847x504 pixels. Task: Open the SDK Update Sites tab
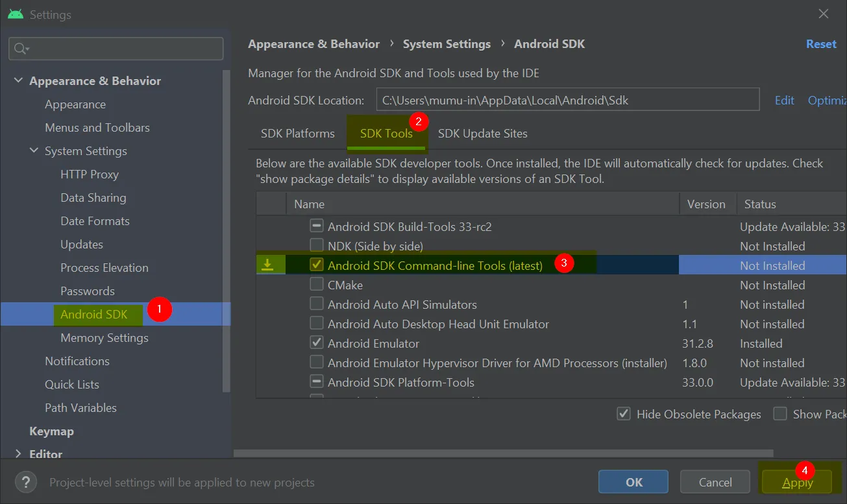point(482,134)
